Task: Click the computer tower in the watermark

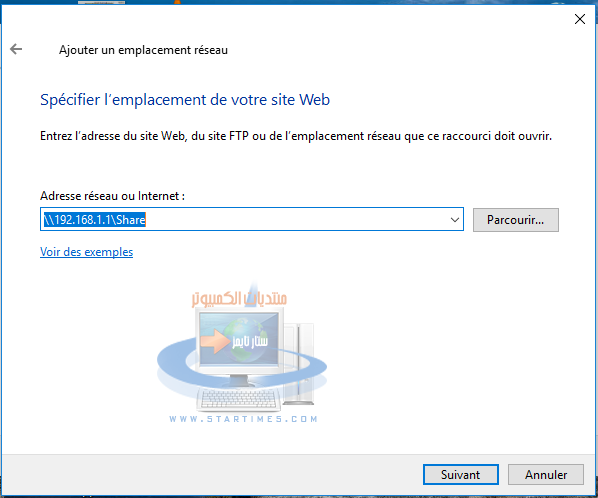Action: [299, 364]
